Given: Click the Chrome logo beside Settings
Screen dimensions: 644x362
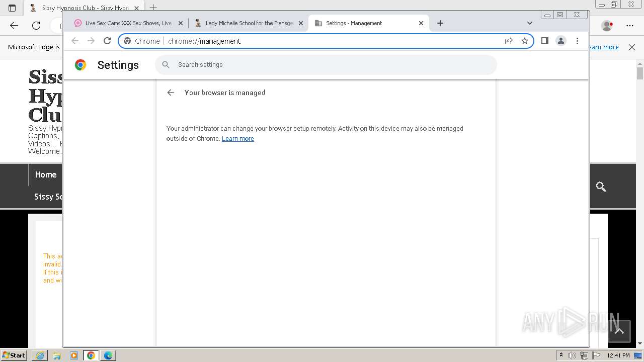Looking at the screenshot, I should click(x=80, y=65).
